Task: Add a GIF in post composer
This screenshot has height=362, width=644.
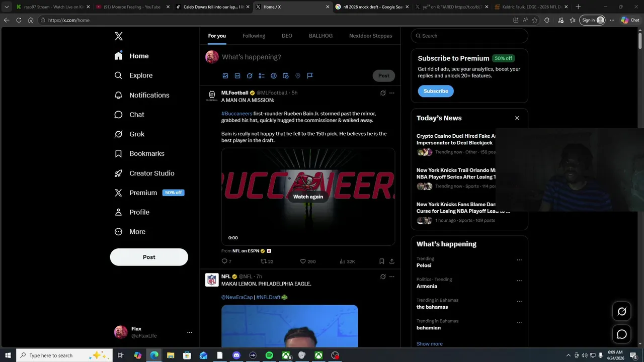Action: [x=237, y=76]
